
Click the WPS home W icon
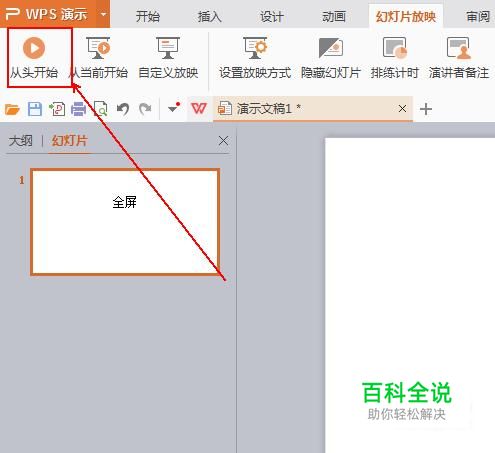(x=199, y=108)
